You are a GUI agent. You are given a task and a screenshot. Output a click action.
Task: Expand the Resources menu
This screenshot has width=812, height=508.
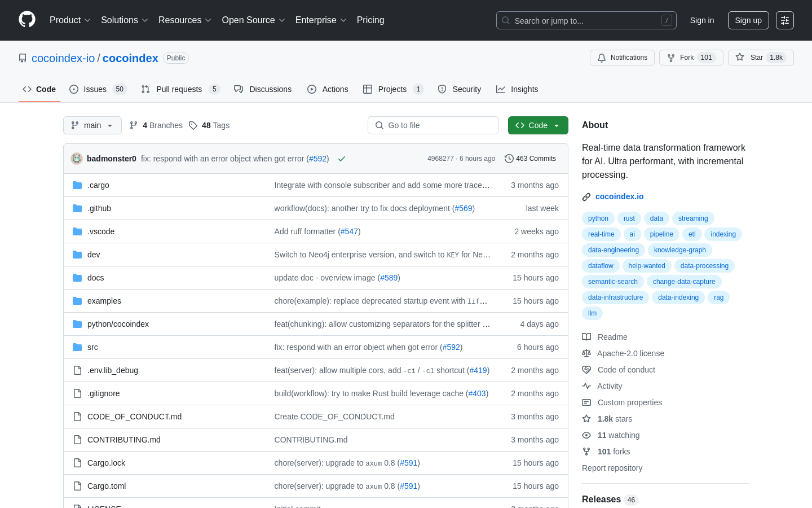tap(185, 20)
